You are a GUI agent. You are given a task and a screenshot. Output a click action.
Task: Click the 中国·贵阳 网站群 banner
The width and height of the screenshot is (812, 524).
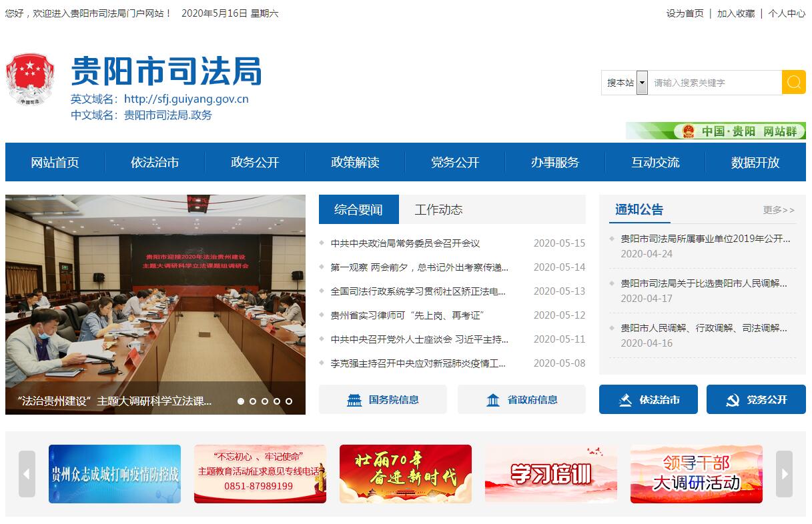tap(716, 131)
